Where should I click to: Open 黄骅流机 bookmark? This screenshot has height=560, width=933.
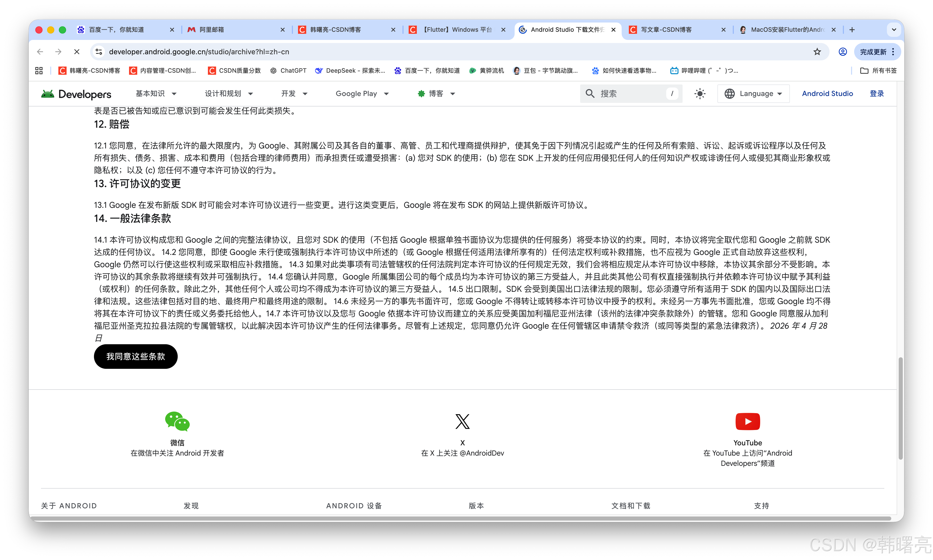486,71
